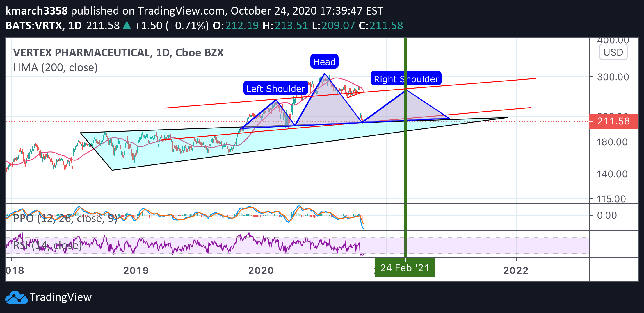The width and height of the screenshot is (644, 313).
Task: Click the VERTEX PHARMACEUTICAL, 1D, Cboe BZX title
Action: [x=118, y=53]
